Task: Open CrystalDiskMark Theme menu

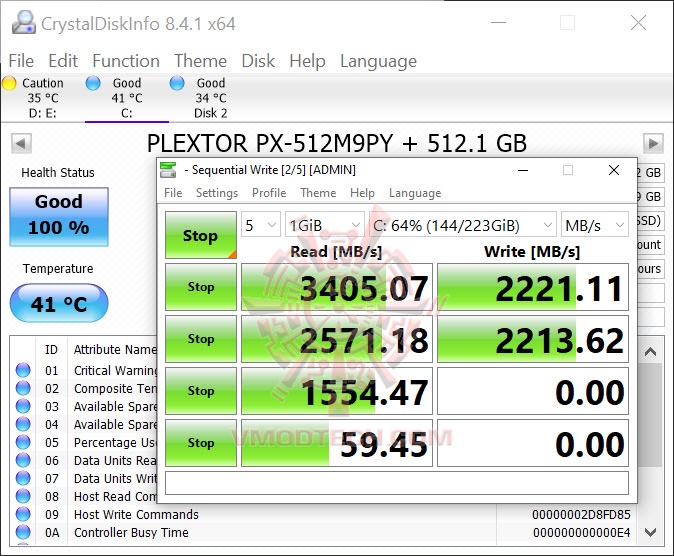Action: pyautogui.click(x=318, y=193)
